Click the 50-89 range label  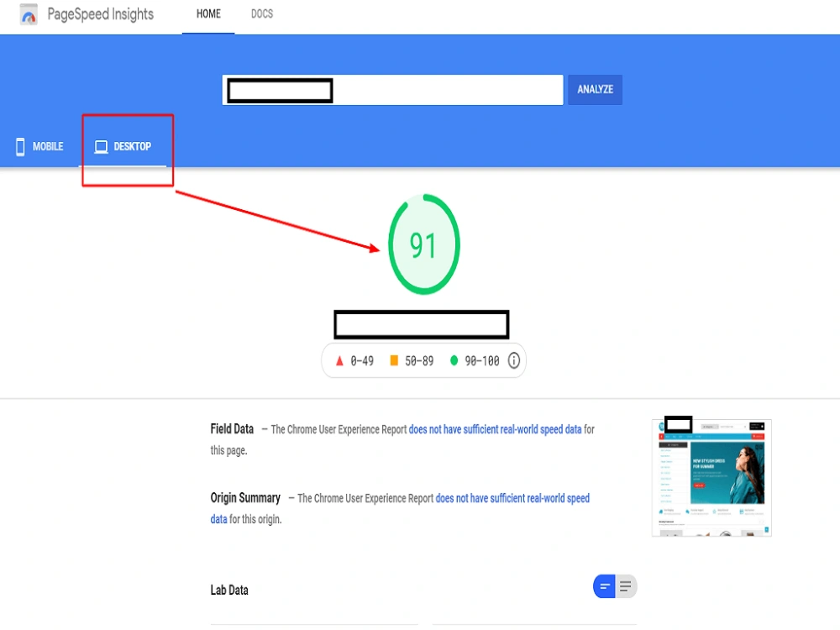pos(419,361)
